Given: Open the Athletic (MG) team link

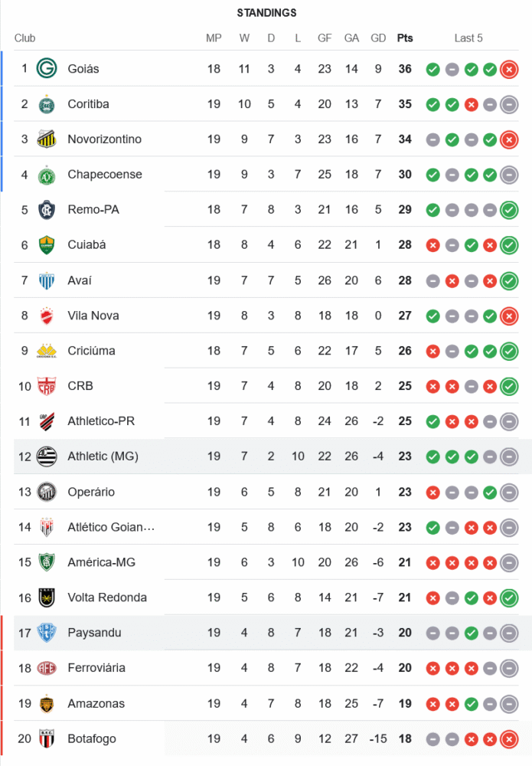Looking at the screenshot, I should click(x=103, y=457).
